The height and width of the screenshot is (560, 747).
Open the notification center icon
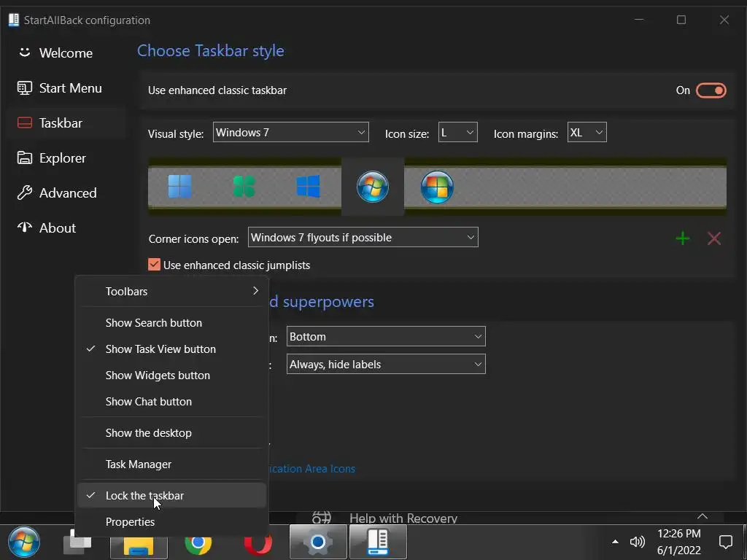tap(726, 542)
